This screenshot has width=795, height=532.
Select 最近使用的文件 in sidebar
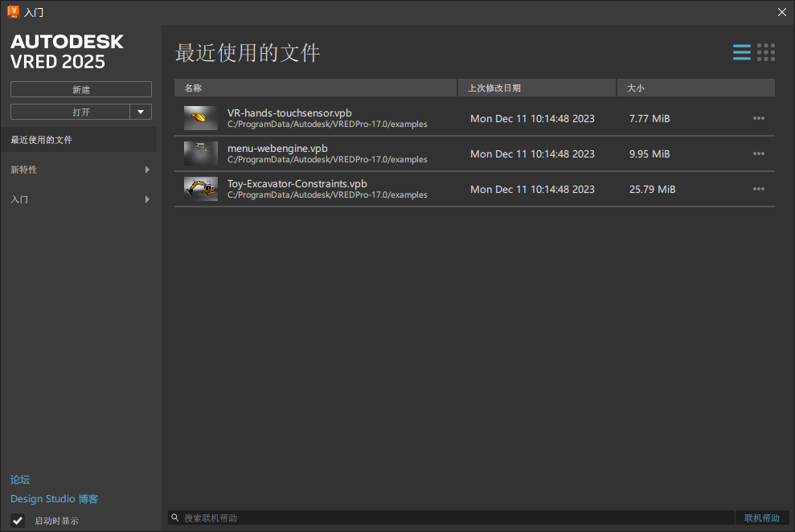coord(79,140)
